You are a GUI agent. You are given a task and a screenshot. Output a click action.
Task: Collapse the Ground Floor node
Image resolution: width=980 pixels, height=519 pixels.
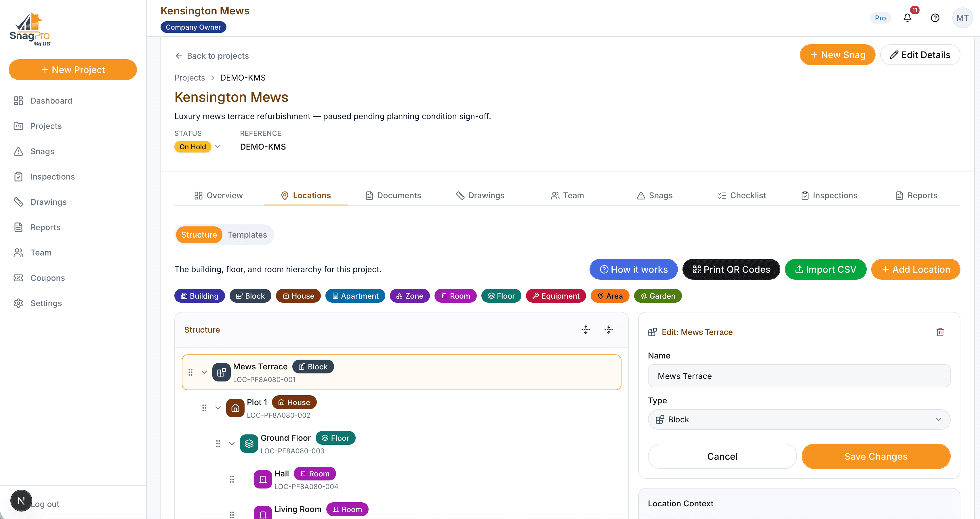point(232,444)
